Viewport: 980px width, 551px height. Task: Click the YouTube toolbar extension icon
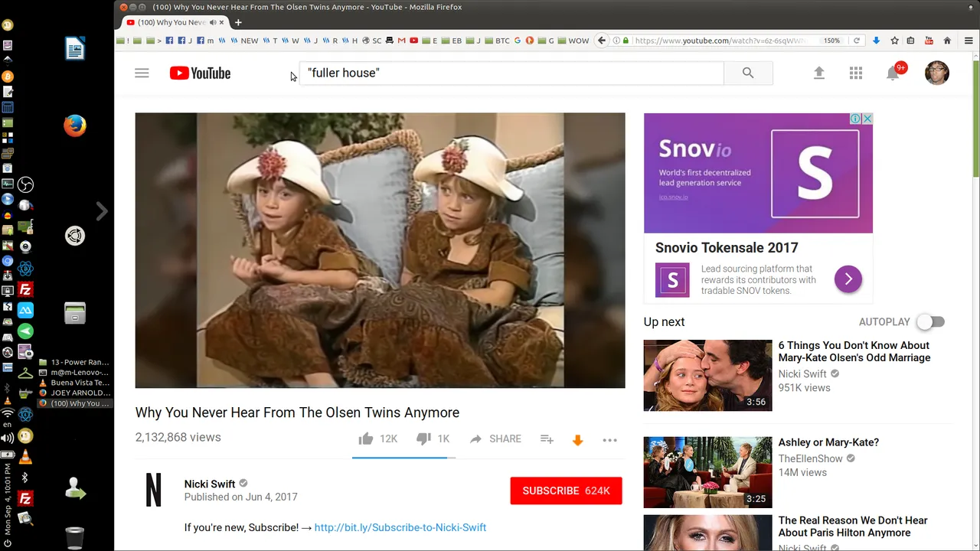(x=929, y=41)
